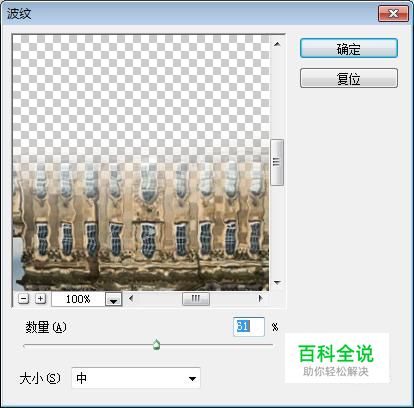Click the horizontal scrollbar right arrow
The image size is (414, 408).
point(260,298)
